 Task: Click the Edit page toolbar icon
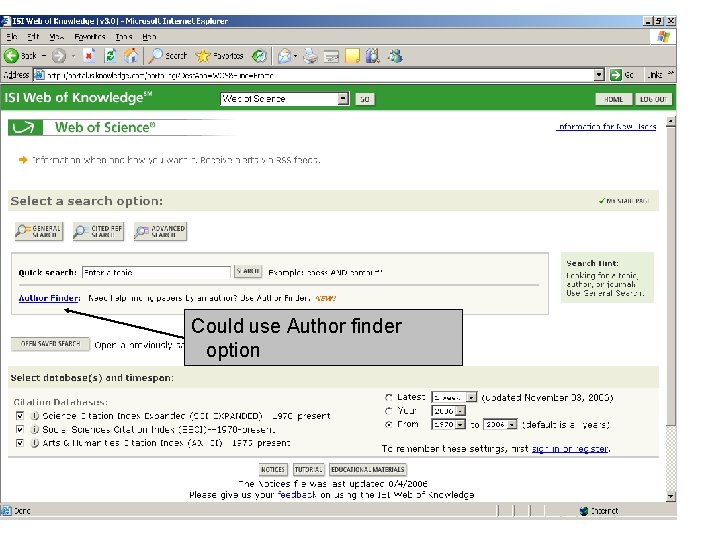pyautogui.click(x=332, y=56)
